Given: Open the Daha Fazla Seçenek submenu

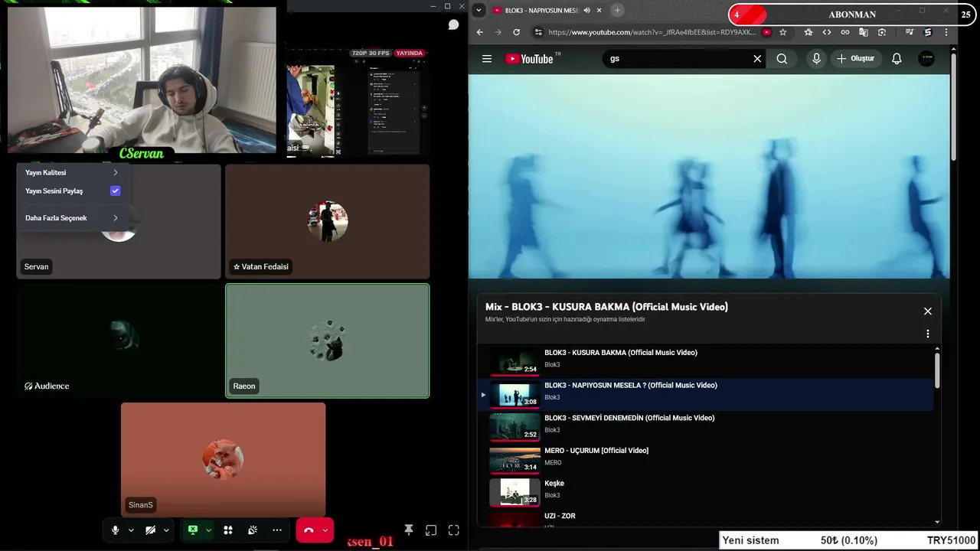Looking at the screenshot, I should [71, 218].
